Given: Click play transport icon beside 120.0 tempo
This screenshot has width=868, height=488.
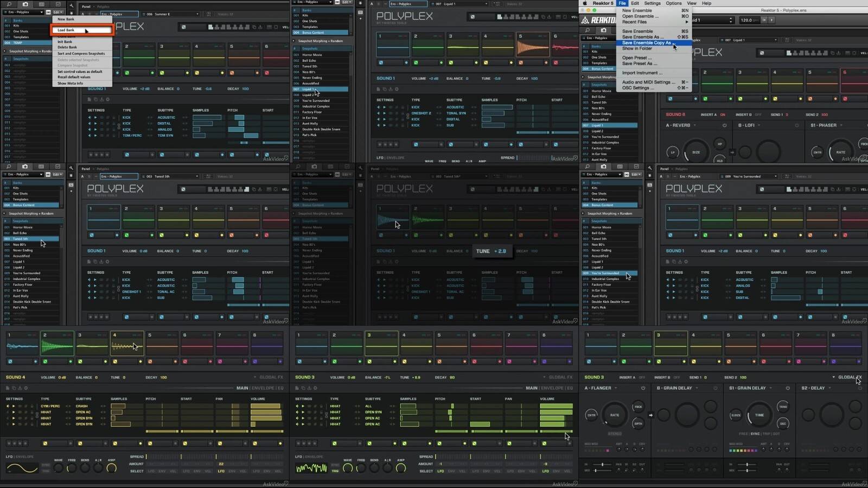Looking at the screenshot, I should click(771, 20).
